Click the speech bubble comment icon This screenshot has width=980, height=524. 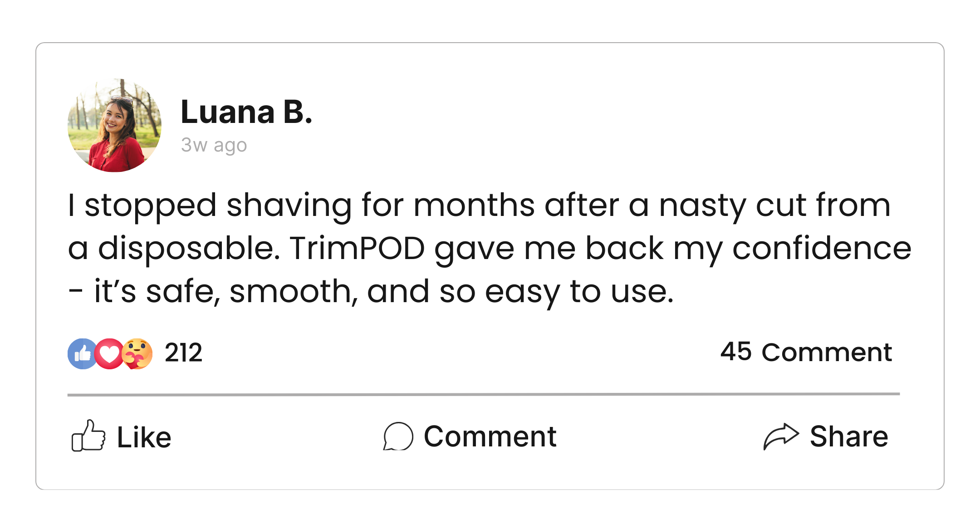click(398, 436)
